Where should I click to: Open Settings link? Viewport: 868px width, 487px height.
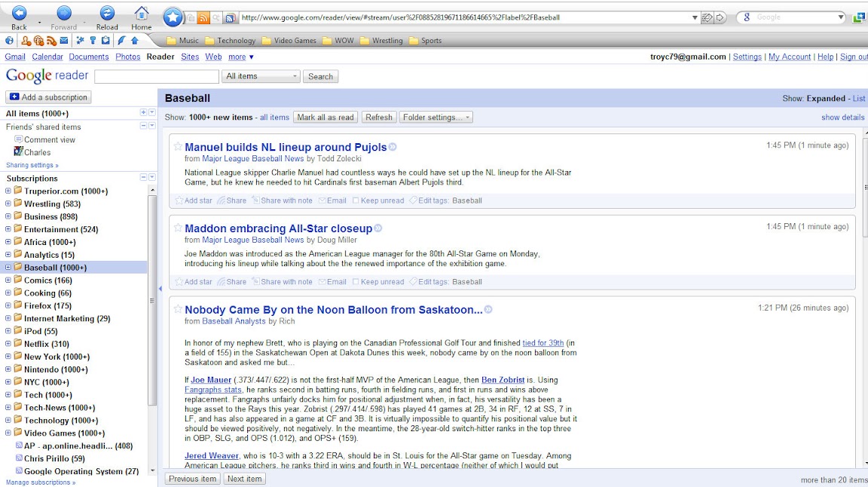click(x=747, y=57)
